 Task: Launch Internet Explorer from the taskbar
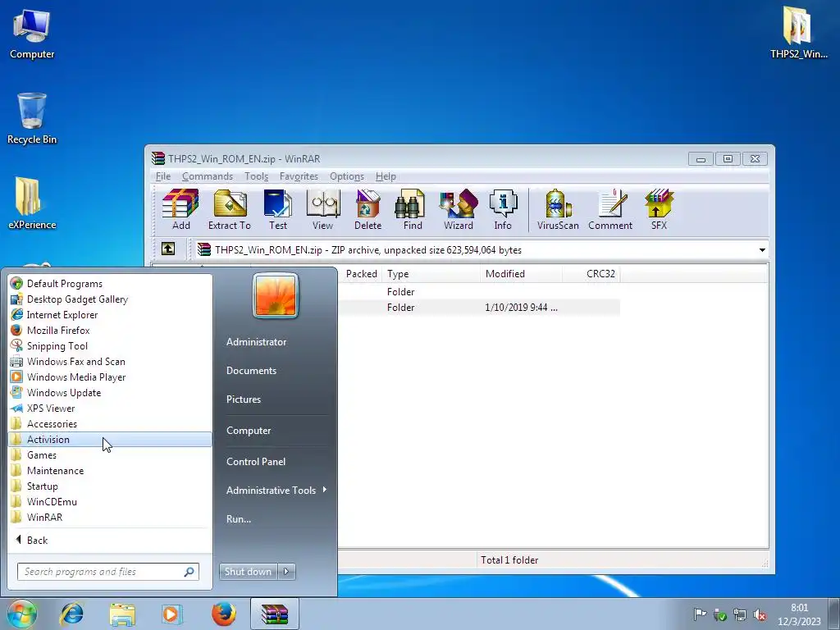tap(72, 614)
